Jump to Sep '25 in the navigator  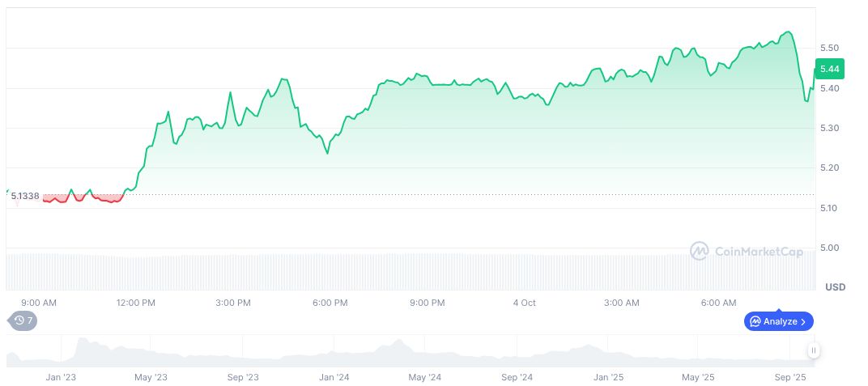tap(789, 377)
